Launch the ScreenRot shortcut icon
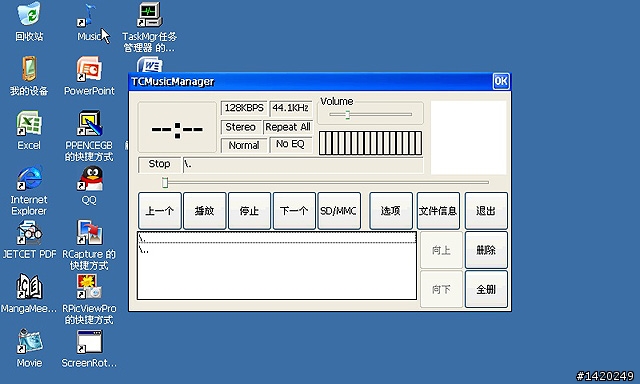Screen dimensions: 640x384 point(89,348)
